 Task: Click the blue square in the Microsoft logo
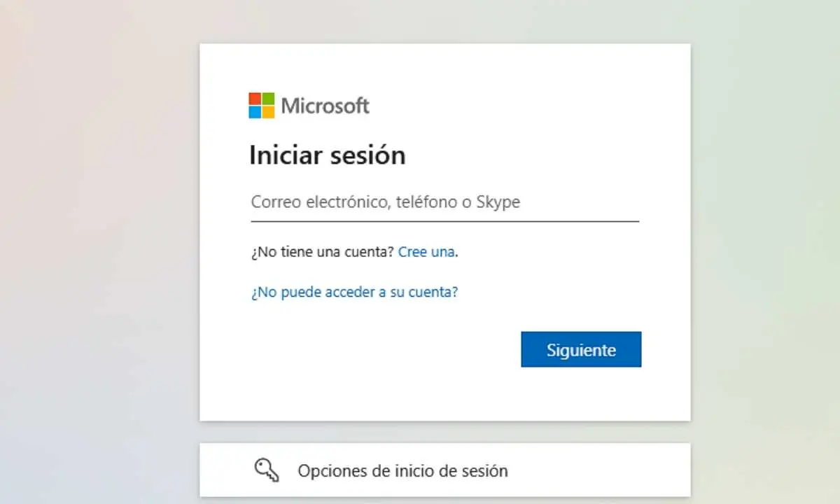[x=255, y=111]
